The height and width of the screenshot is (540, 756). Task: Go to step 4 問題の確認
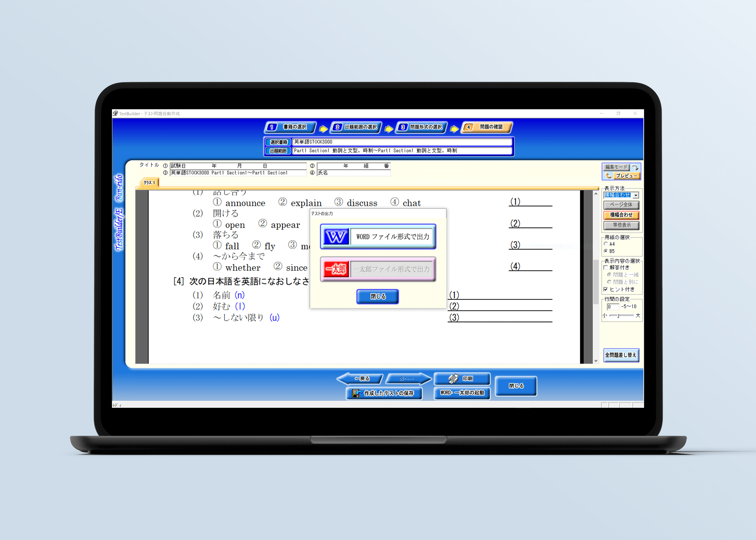487,127
